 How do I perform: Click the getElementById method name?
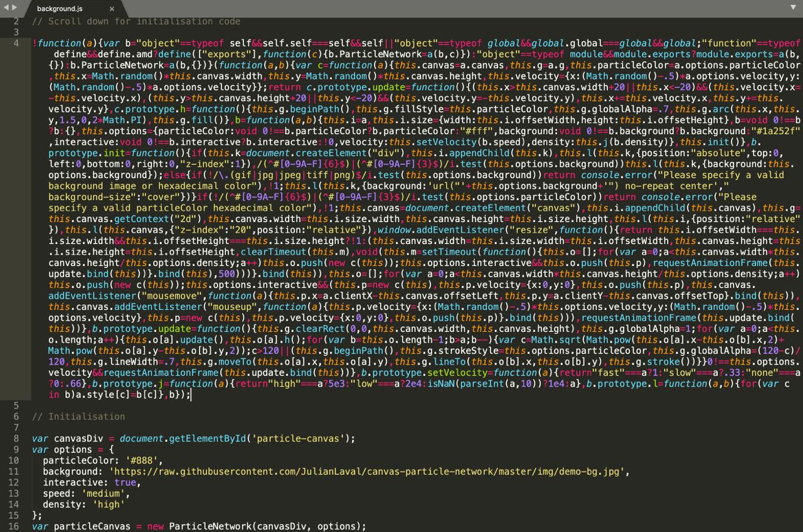pos(207,439)
